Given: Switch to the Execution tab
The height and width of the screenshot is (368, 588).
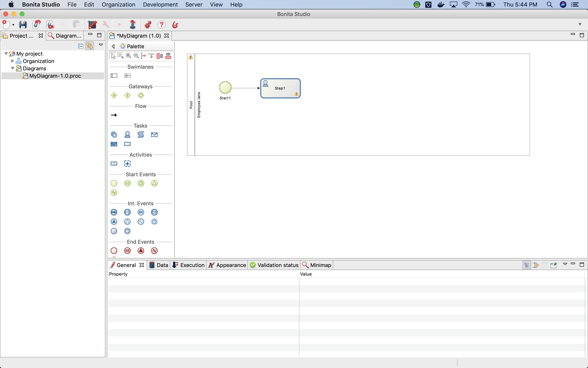Looking at the screenshot, I should pyautogui.click(x=189, y=265).
